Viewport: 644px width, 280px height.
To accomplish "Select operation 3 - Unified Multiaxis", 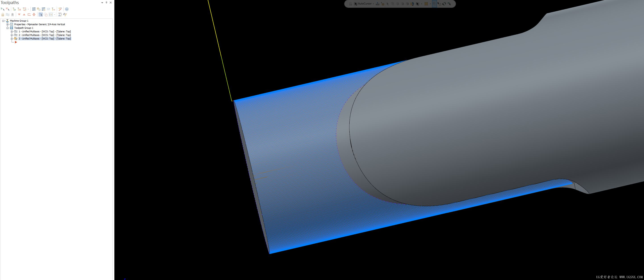I will (45, 39).
